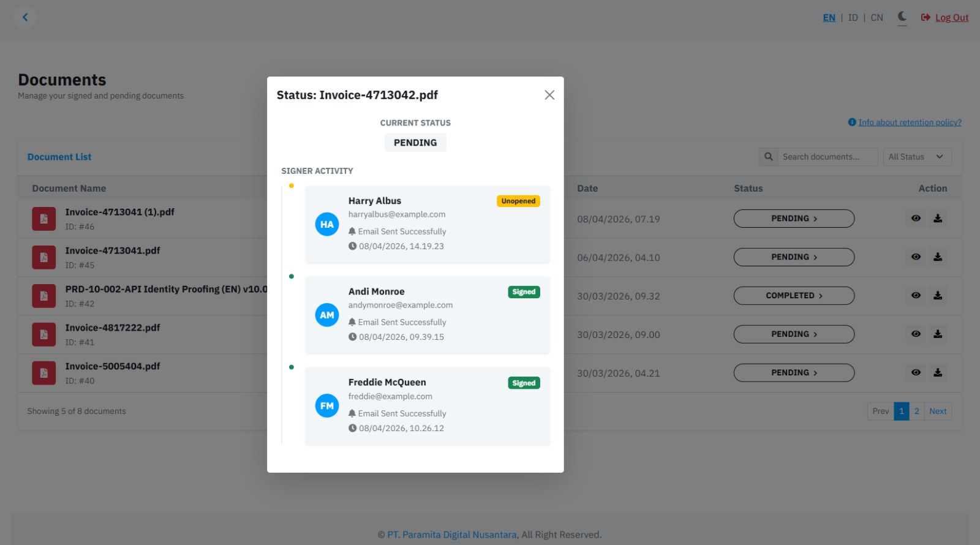Click the retention policy info icon
The width and height of the screenshot is (980, 545).
point(851,122)
